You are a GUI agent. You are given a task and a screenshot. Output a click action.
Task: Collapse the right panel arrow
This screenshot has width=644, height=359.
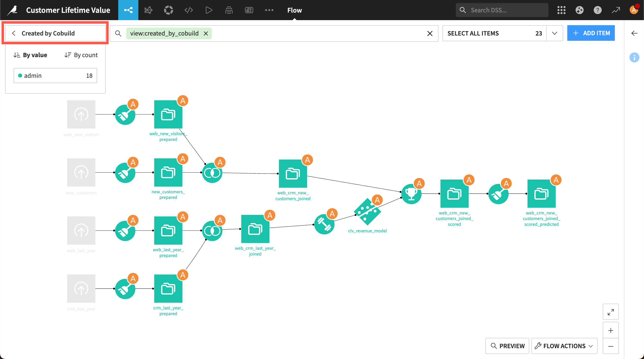[x=634, y=33]
